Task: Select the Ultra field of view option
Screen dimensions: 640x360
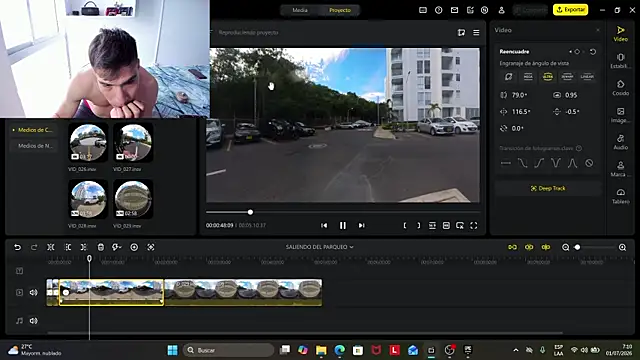Action: (x=547, y=76)
